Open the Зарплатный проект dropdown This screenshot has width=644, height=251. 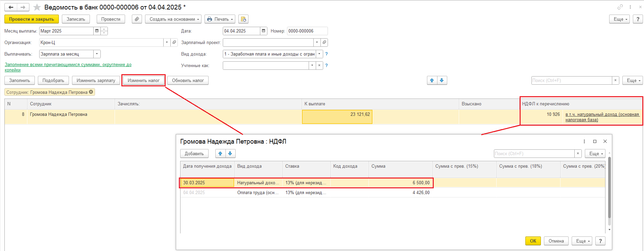(x=317, y=42)
